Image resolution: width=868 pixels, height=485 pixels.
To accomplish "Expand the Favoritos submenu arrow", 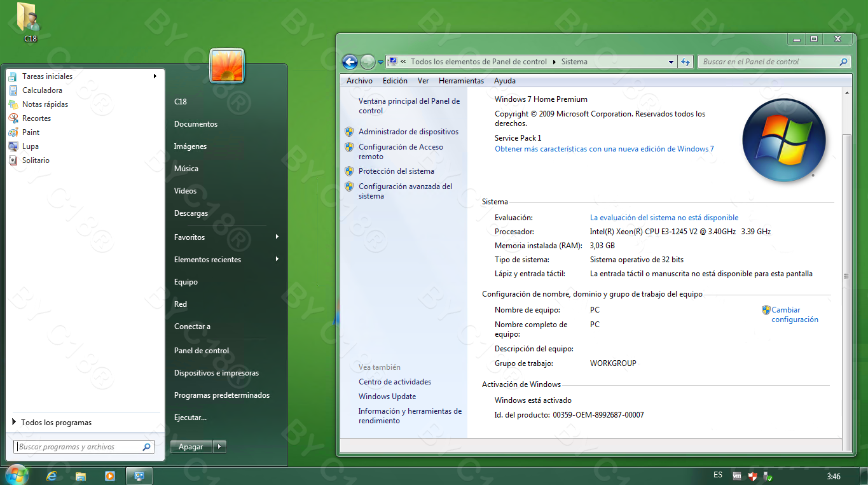I will (x=277, y=237).
